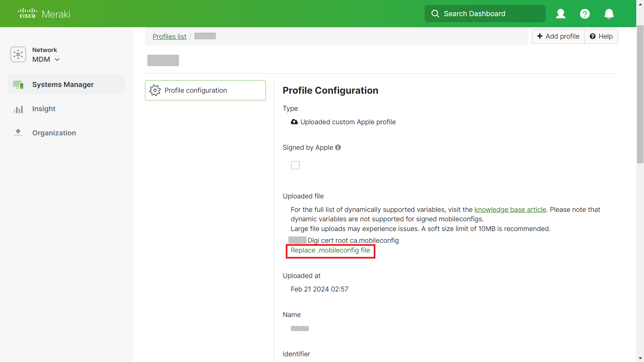The width and height of the screenshot is (644, 362).
Task: Expand the MDM network dropdown
Action: point(46,59)
